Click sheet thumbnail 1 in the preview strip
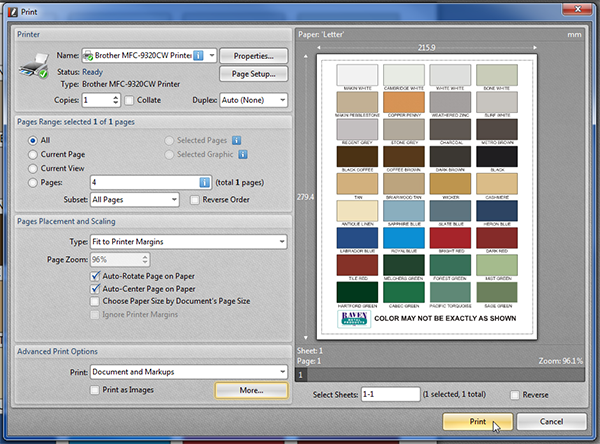Viewport: 600px width, 444px height. [x=301, y=375]
